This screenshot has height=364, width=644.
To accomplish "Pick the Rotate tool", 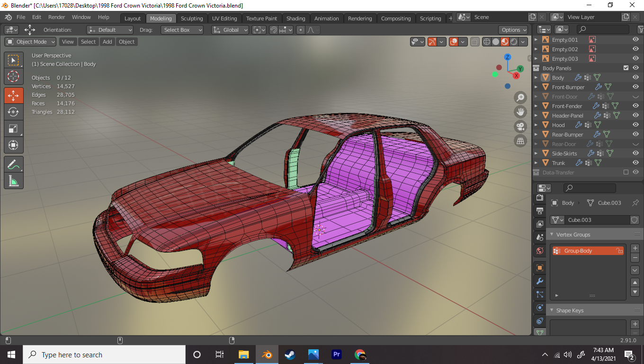I will click(x=14, y=112).
